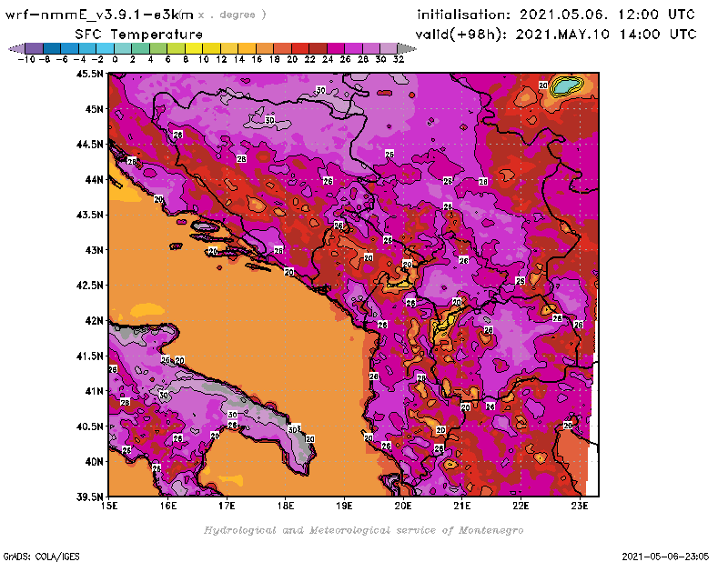Viewport: 728px width, 562px height.
Task: Click the '-10' value on the colorbar scale
Action: click(x=26, y=59)
